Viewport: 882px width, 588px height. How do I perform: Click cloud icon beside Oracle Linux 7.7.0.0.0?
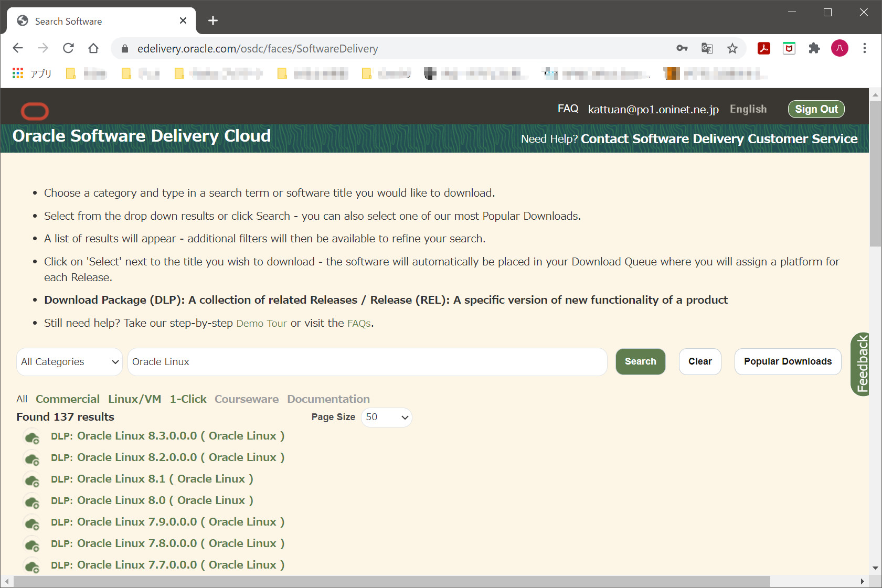pos(33,566)
